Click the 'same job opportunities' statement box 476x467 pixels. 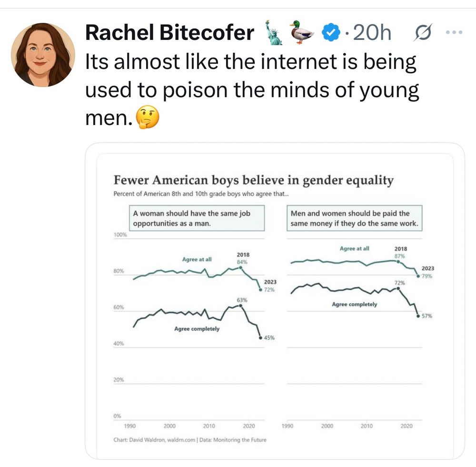point(197,218)
